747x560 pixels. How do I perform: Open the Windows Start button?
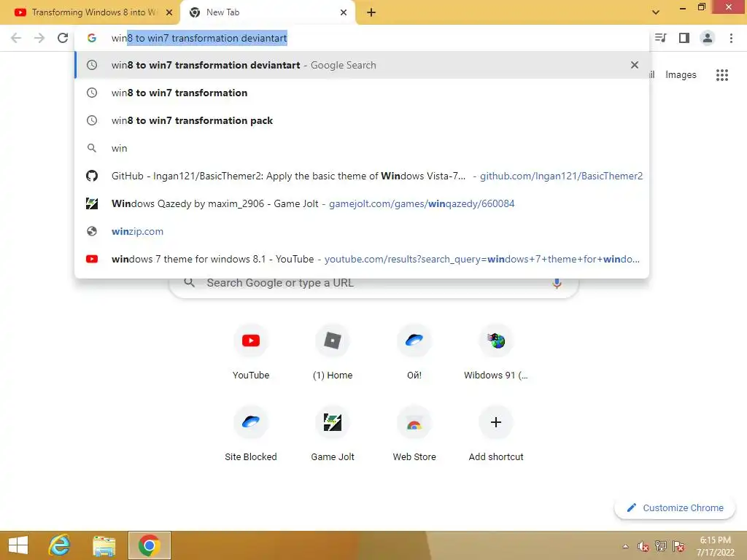[18, 545]
